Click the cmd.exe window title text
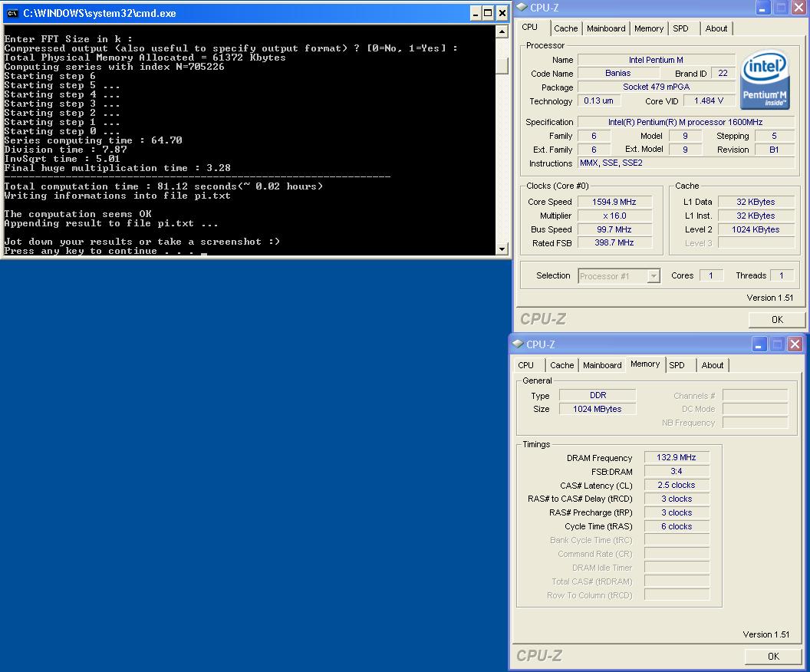 point(100,14)
